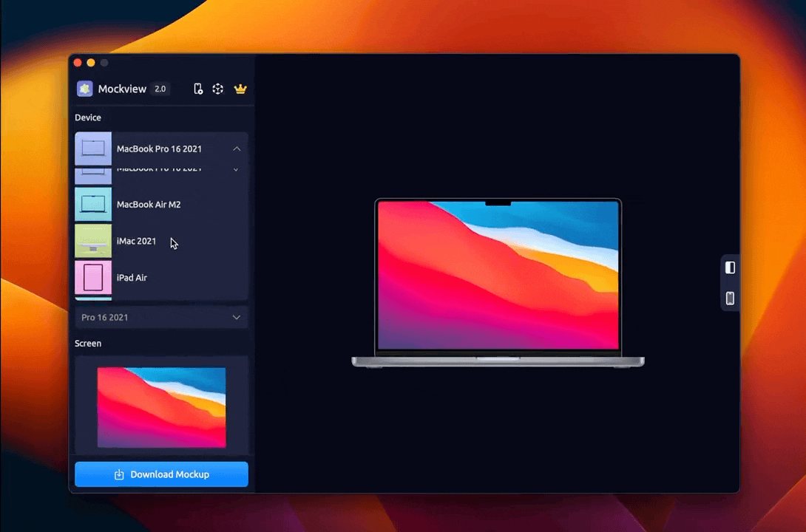Viewport: 806px width, 532px height.
Task: Click the Screen wallpaper preview thumbnail
Action: point(161,407)
